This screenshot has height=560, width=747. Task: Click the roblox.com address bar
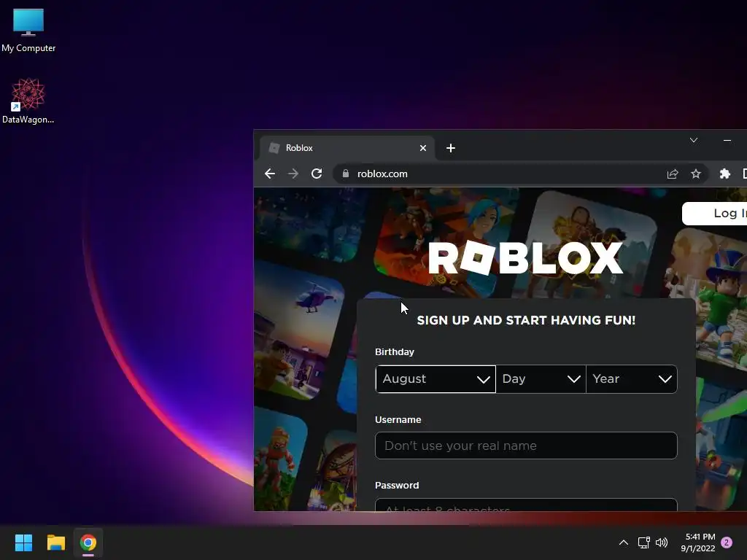click(x=522, y=174)
